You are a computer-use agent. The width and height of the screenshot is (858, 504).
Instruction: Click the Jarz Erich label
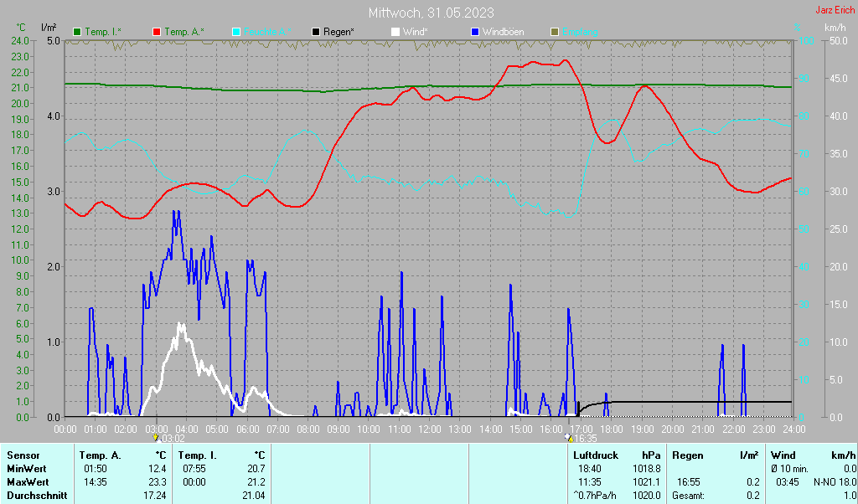tap(835, 11)
